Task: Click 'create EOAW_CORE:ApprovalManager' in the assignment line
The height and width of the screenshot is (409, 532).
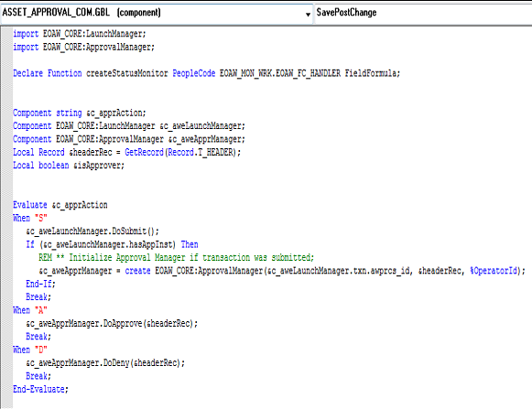Action: [194, 271]
